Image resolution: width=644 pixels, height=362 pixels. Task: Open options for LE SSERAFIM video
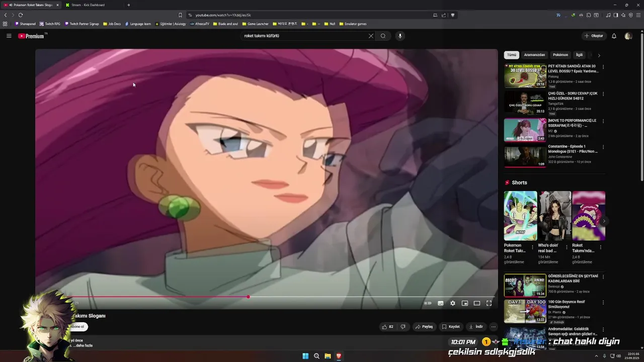click(x=603, y=121)
